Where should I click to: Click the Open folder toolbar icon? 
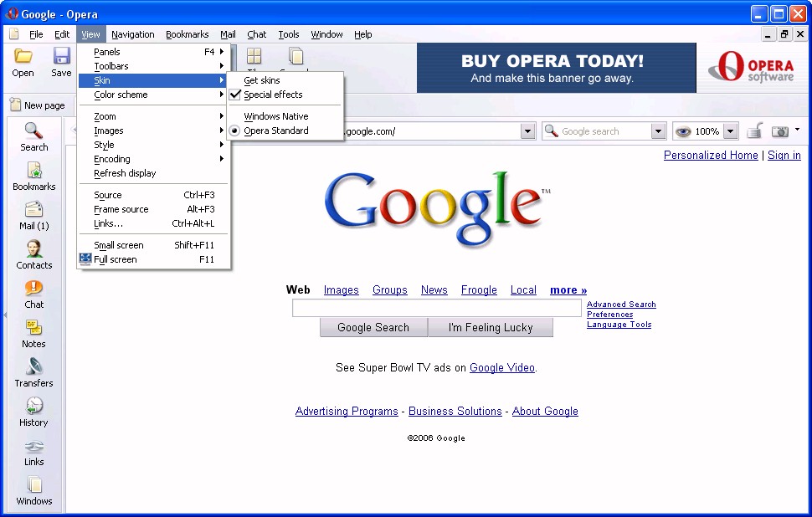click(x=23, y=56)
